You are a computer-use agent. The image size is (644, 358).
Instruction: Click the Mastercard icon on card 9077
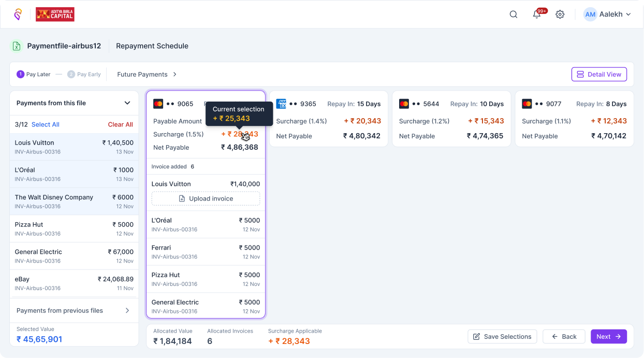click(527, 104)
